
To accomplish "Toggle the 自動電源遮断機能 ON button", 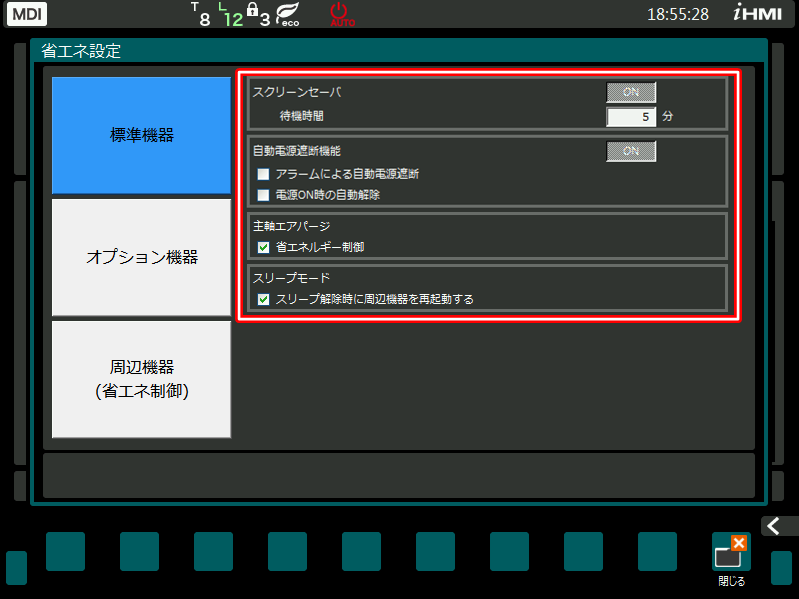I will tap(631, 151).
